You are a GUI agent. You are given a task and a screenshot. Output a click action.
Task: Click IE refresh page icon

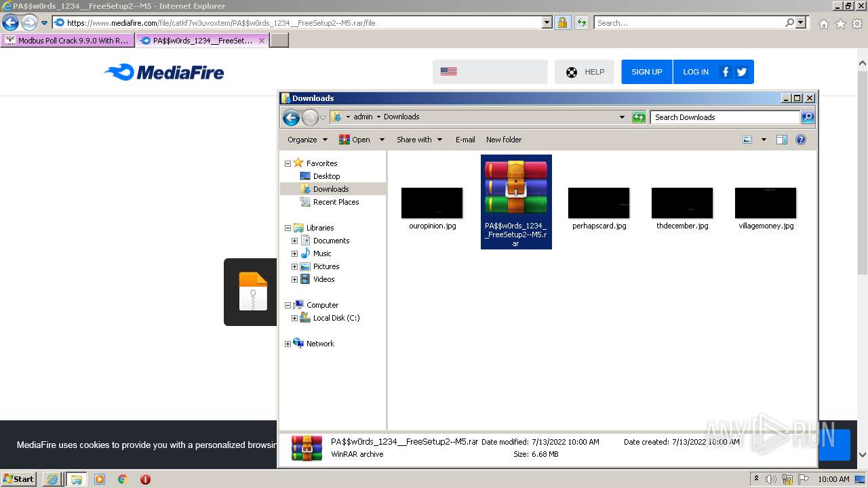coord(582,22)
